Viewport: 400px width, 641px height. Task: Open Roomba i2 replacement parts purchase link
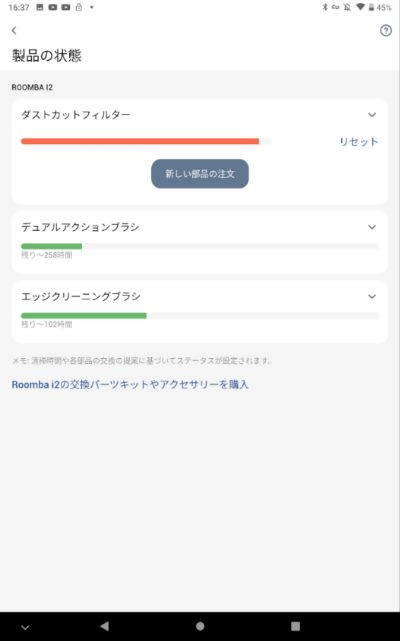click(x=130, y=385)
